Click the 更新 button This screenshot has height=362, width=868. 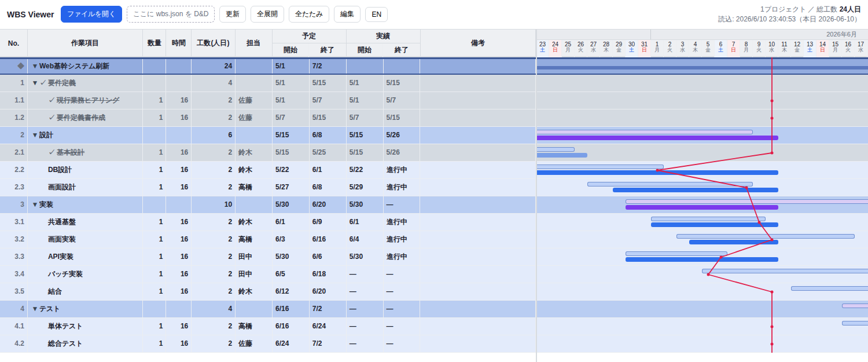(233, 14)
